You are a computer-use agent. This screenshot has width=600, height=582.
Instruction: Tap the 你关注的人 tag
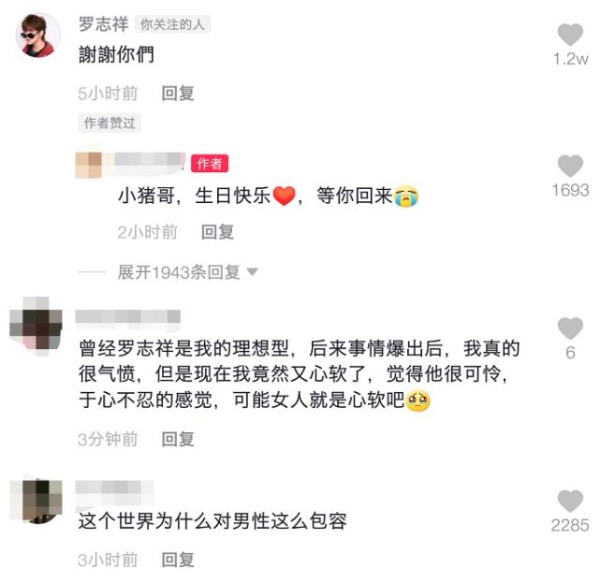click(x=172, y=24)
